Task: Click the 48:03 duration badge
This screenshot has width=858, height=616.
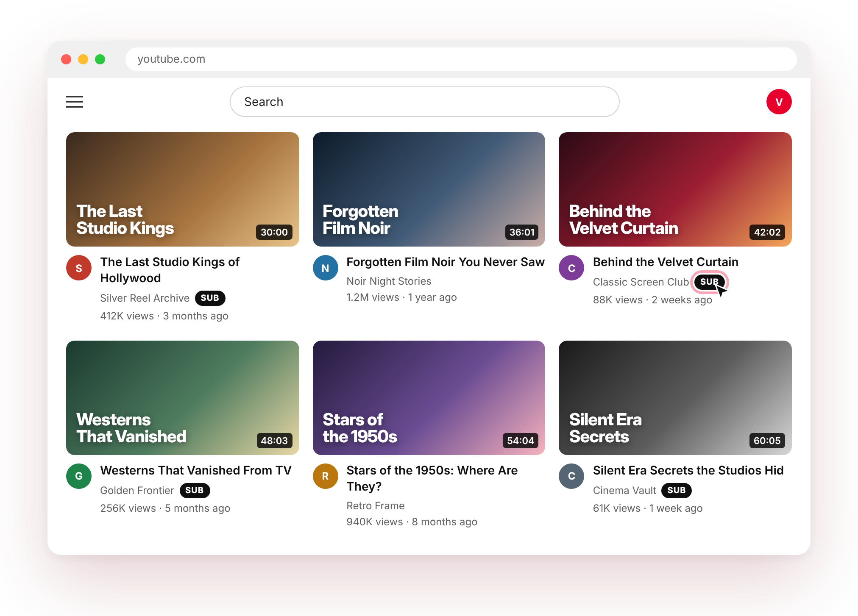Action: [x=274, y=441]
